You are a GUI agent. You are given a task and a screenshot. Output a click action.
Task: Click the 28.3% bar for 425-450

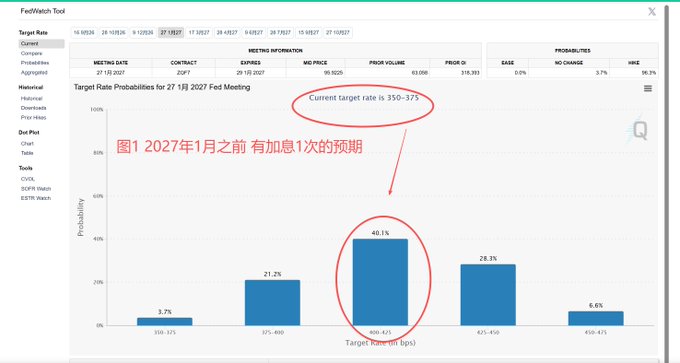click(488, 295)
